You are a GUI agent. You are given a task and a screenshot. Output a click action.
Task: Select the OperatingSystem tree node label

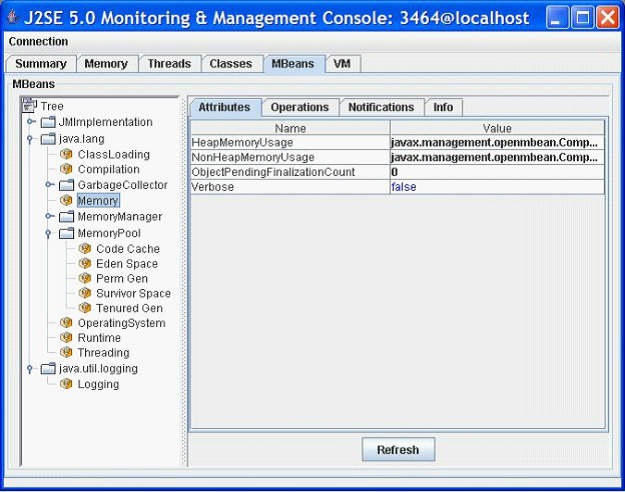point(122,323)
